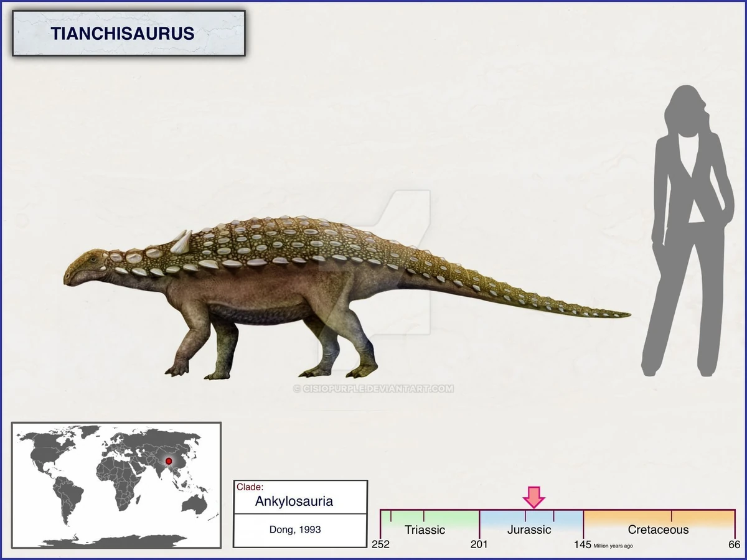Expand the Clade information box
Screen dimensions: 747x560
click(x=249, y=485)
